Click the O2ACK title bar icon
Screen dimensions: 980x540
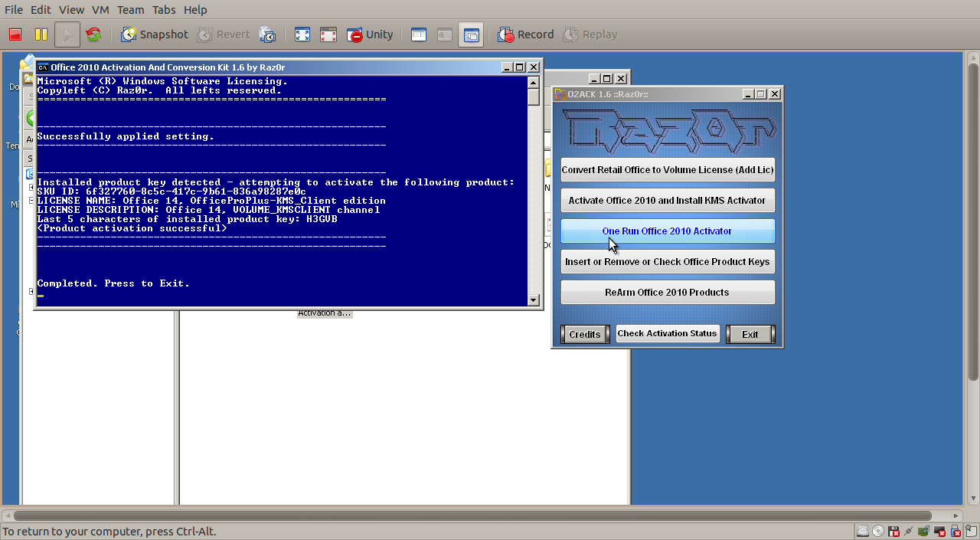click(560, 94)
